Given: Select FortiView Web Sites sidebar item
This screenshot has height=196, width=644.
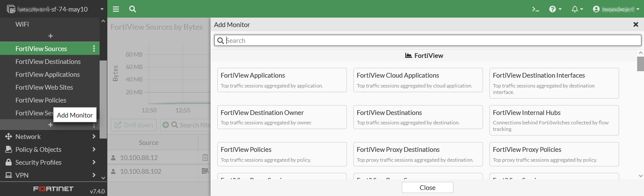Looking at the screenshot, I should pos(44,87).
